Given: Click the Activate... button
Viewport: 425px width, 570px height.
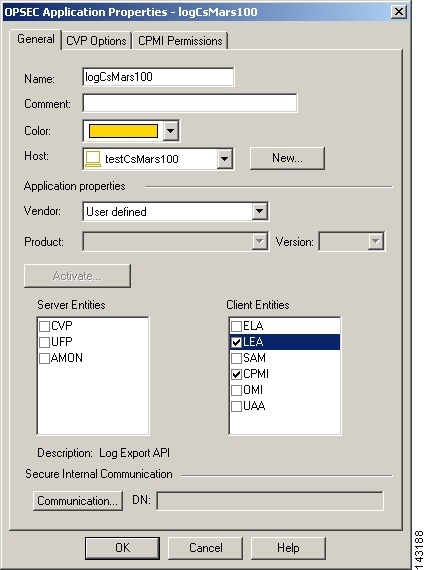Looking at the screenshot, I should click(x=77, y=276).
